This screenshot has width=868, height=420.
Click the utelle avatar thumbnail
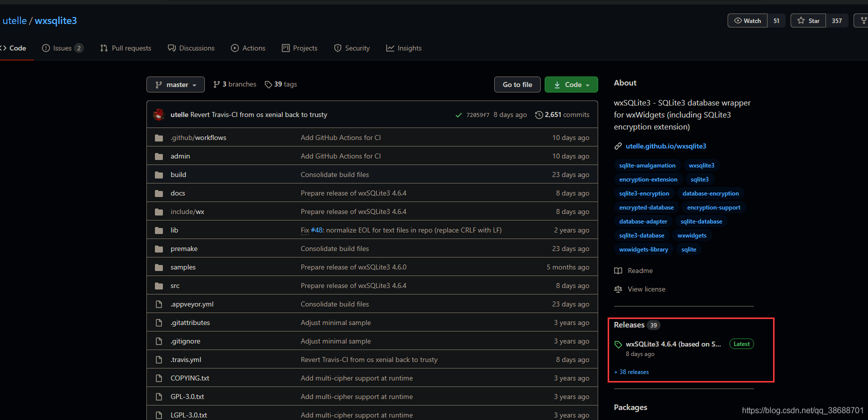[x=159, y=114]
